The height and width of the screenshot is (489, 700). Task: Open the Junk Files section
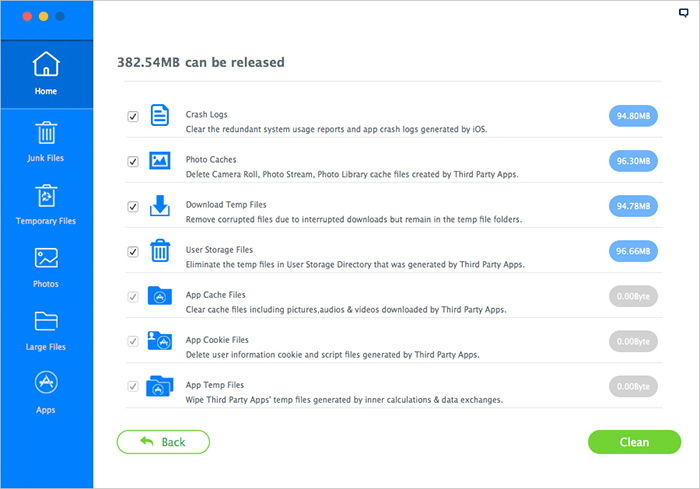click(46, 142)
